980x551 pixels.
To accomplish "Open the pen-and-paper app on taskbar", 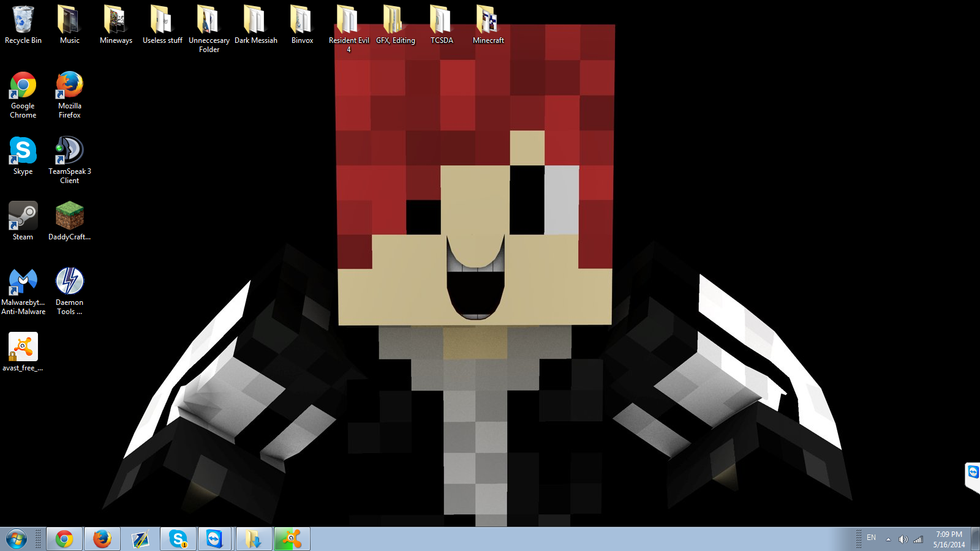I will 140,539.
